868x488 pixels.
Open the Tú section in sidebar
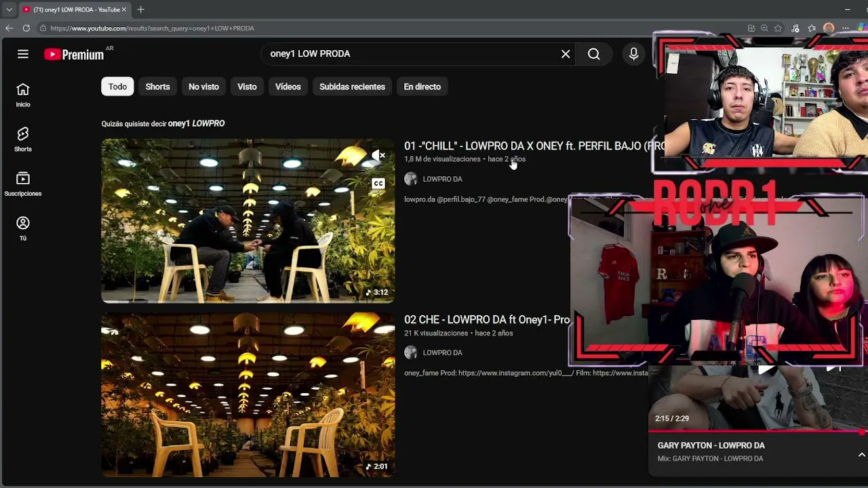pos(23,229)
